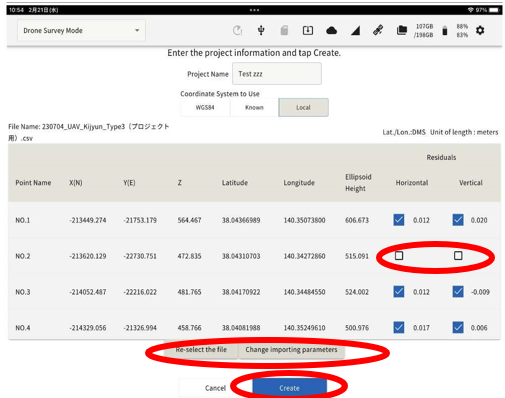Tap the Vertical residuals header
This screenshot has height=398, width=505.
pyautogui.click(x=471, y=183)
